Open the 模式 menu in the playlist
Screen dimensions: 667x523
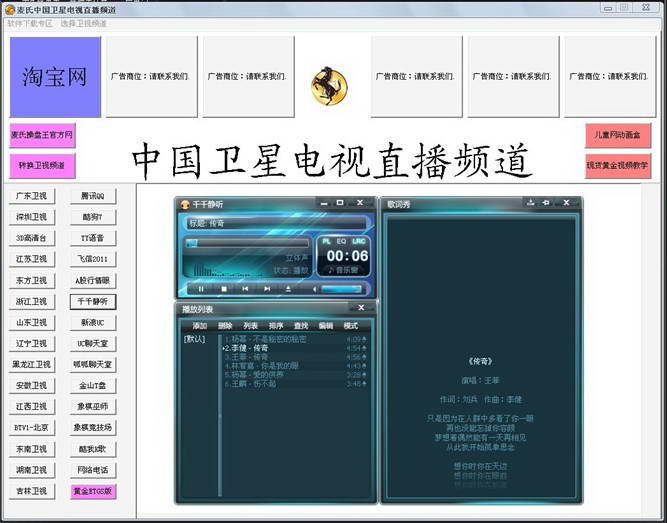[351, 326]
